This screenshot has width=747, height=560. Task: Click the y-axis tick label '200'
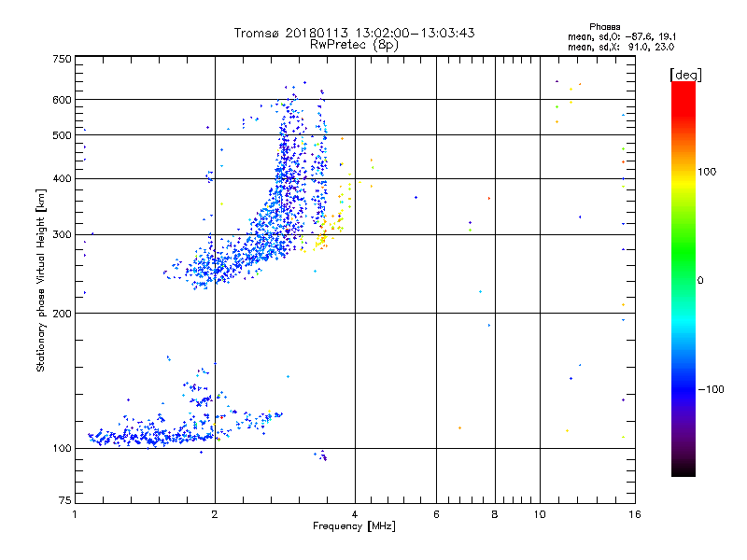pyautogui.click(x=62, y=314)
